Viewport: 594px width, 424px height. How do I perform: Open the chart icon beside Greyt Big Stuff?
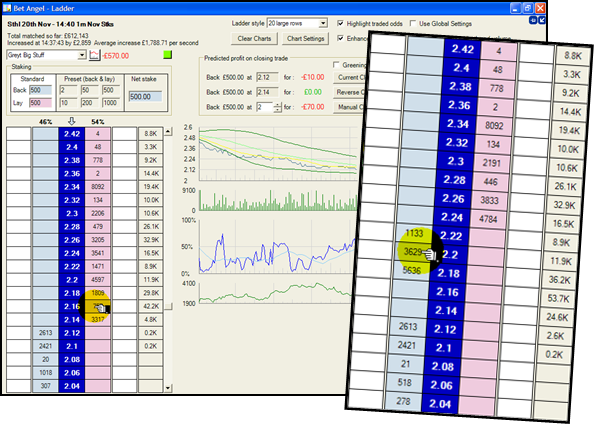point(94,55)
